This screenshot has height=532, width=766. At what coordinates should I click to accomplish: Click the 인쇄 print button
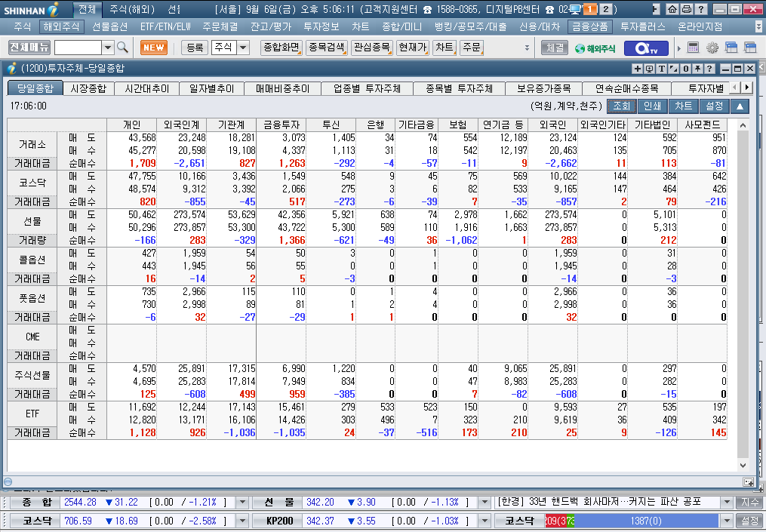[x=652, y=106]
